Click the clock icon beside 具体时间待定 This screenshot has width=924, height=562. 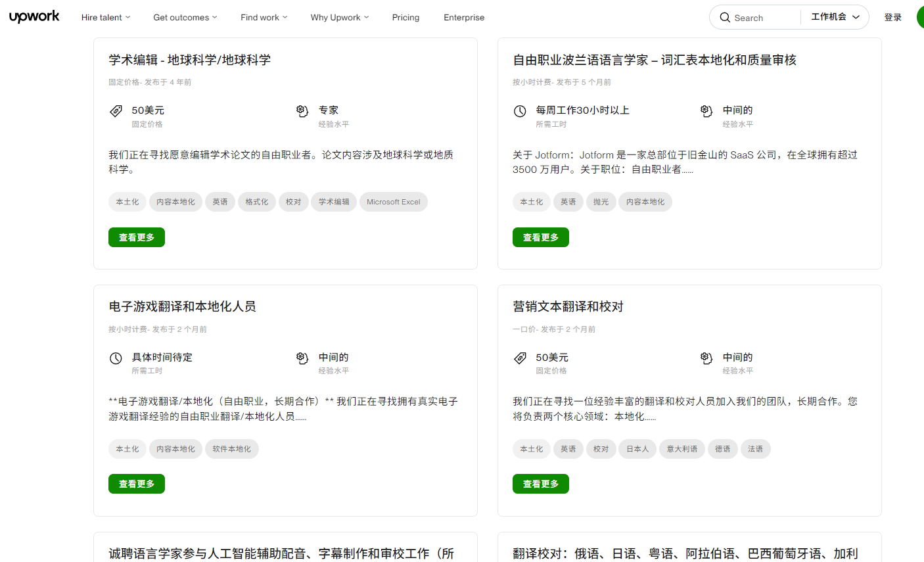[116, 358]
